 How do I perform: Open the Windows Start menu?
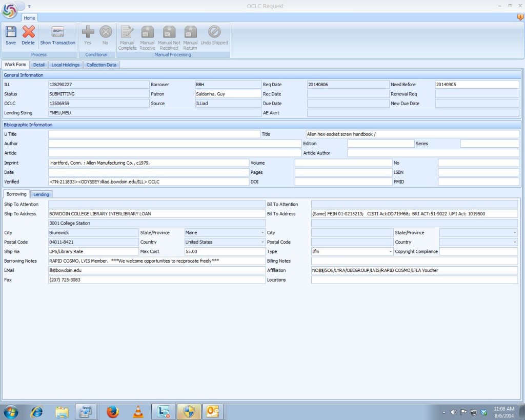tap(10, 412)
